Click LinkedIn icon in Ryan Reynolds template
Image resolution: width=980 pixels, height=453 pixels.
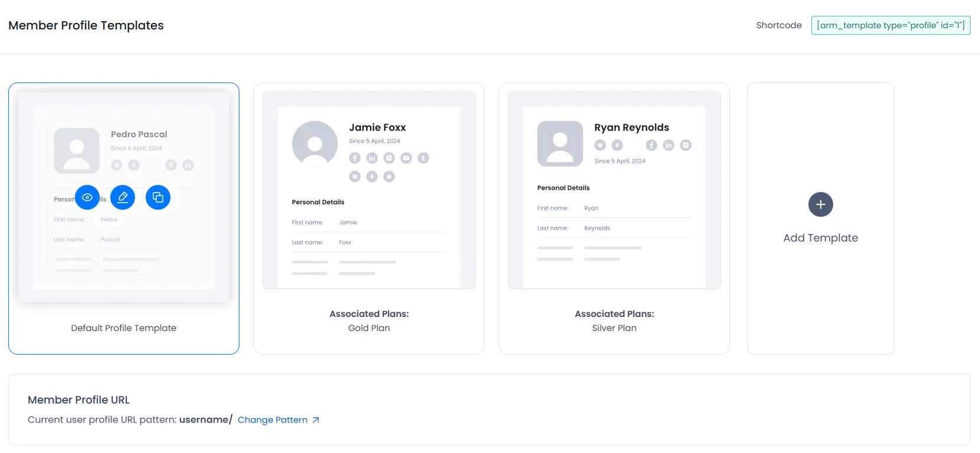(669, 145)
